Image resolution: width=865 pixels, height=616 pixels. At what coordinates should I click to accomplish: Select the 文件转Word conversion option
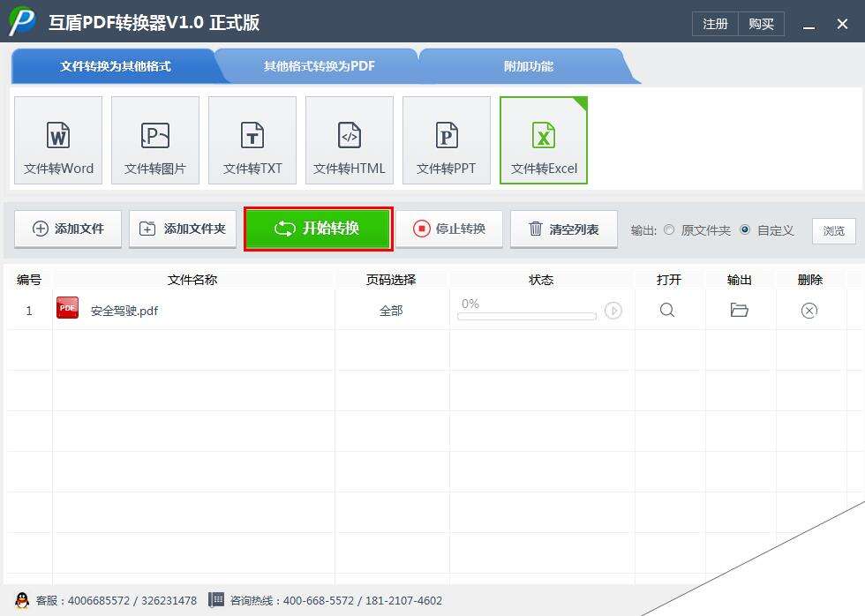click(58, 140)
